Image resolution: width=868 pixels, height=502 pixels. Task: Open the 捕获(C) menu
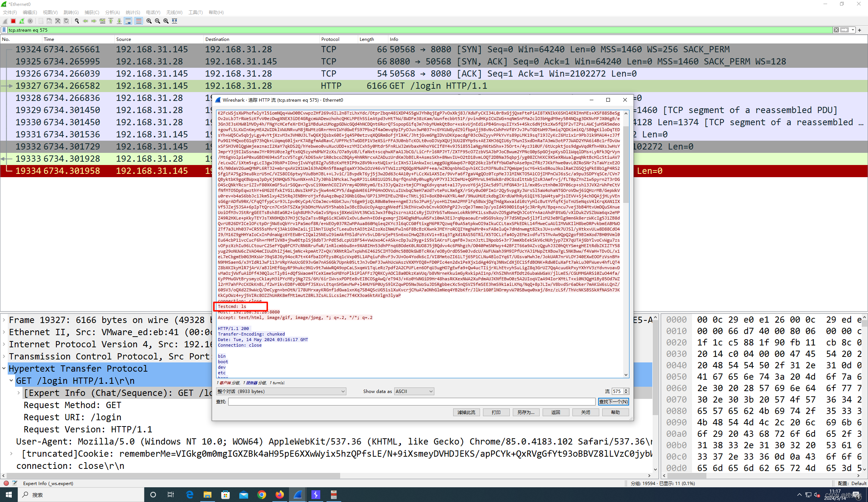coord(92,12)
